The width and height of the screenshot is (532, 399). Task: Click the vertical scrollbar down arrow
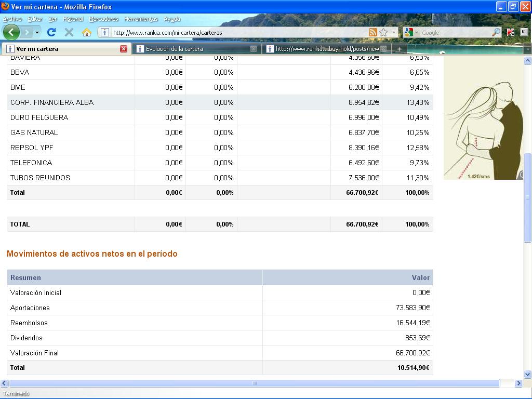click(x=527, y=374)
